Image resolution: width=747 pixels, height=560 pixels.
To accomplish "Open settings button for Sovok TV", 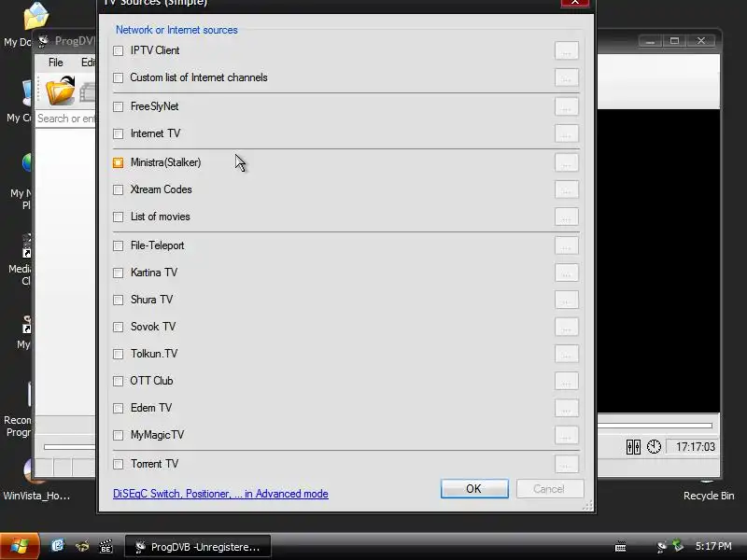I will pos(567,328).
